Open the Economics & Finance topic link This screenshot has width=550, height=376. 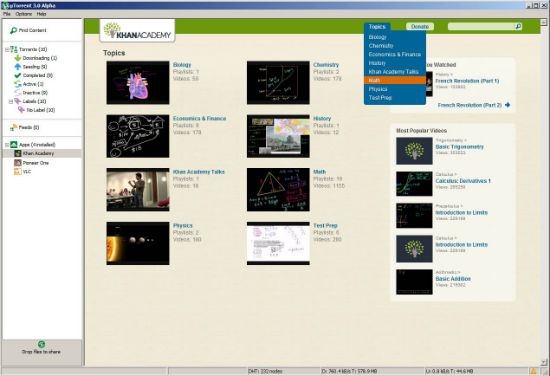coord(200,119)
